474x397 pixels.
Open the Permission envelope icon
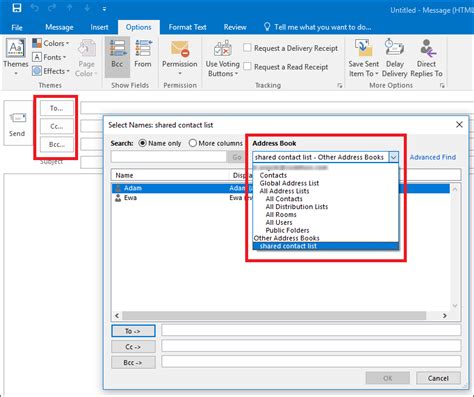tap(180, 49)
